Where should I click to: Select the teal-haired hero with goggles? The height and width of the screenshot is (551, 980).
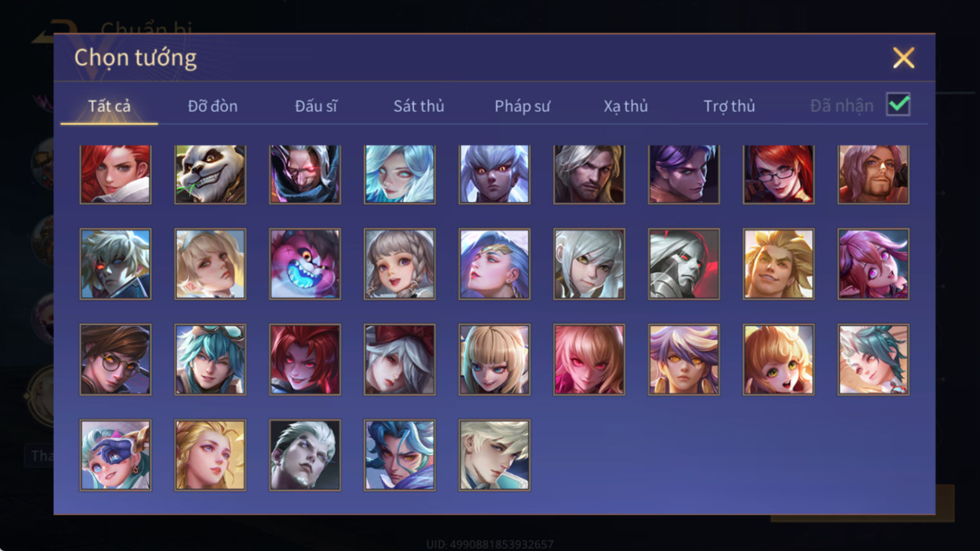click(210, 359)
